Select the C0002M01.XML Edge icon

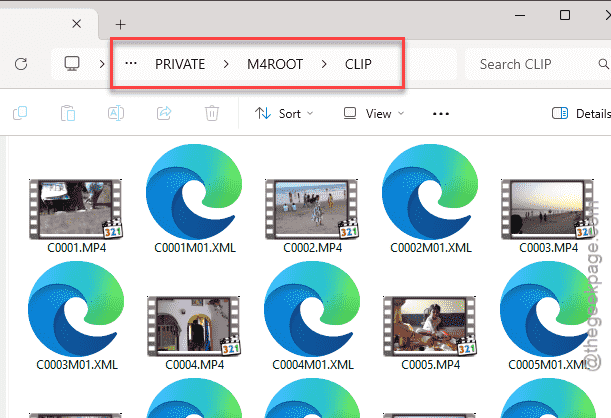[430, 192]
